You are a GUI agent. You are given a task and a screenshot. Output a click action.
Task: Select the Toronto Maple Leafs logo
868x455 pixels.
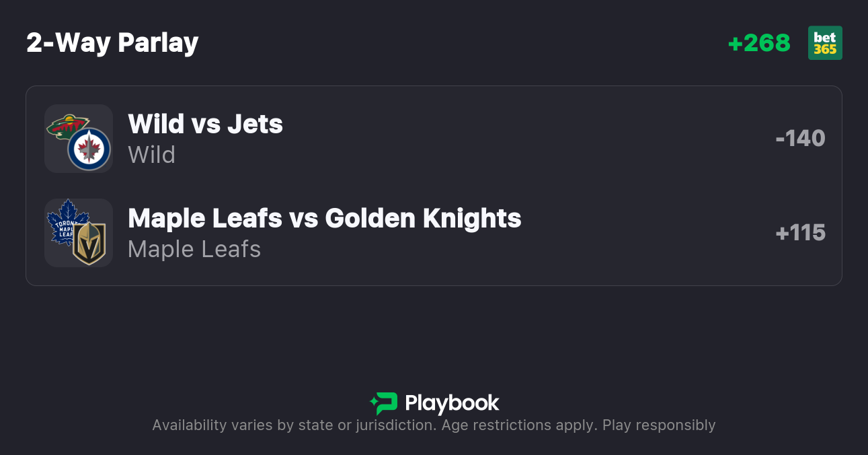pyautogui.click(x=66, y=220)
